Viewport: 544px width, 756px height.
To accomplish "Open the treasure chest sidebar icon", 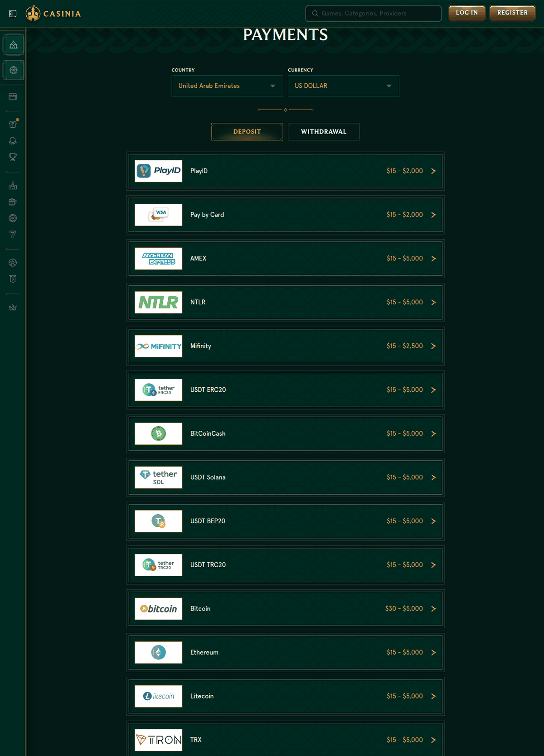I will pos(13,96).
